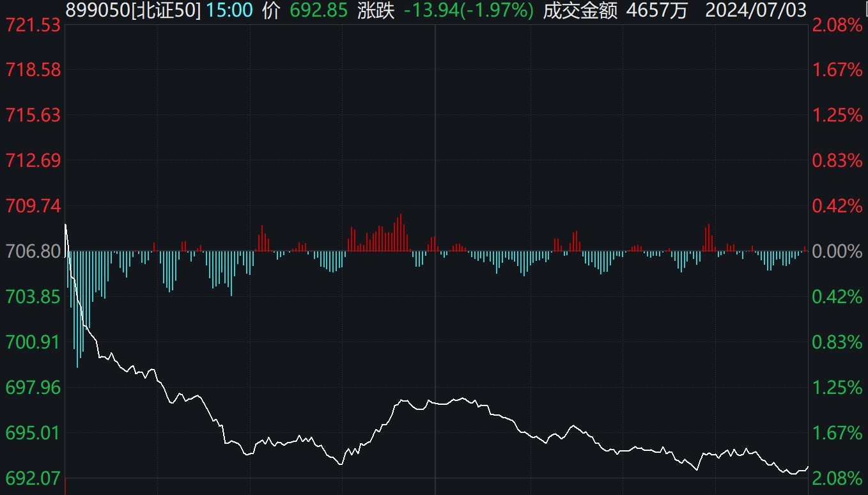Click the 价 label in header
Screen dimensions: 868x495
271,10
